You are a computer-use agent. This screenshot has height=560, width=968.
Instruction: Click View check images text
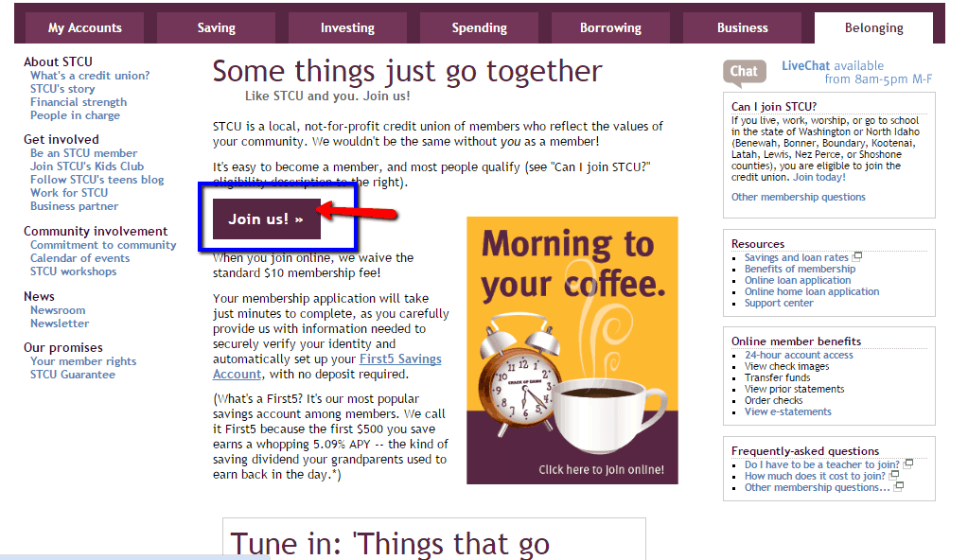(786, 366)
